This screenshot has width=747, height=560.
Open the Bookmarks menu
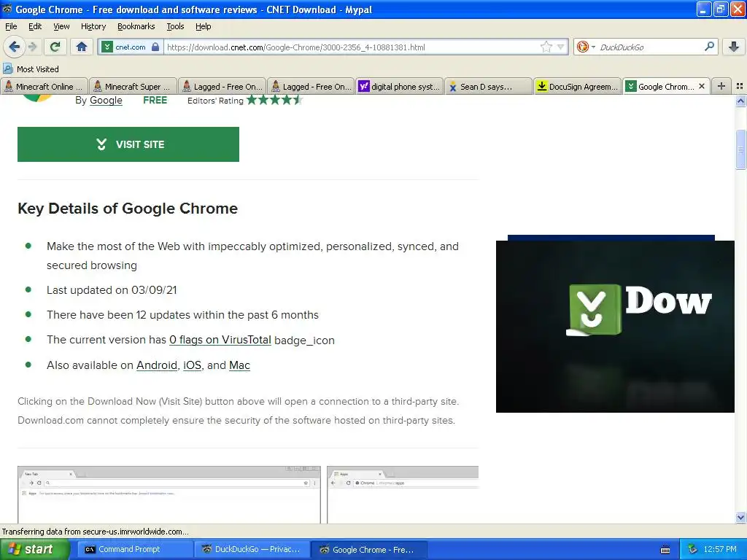[136, 26]
